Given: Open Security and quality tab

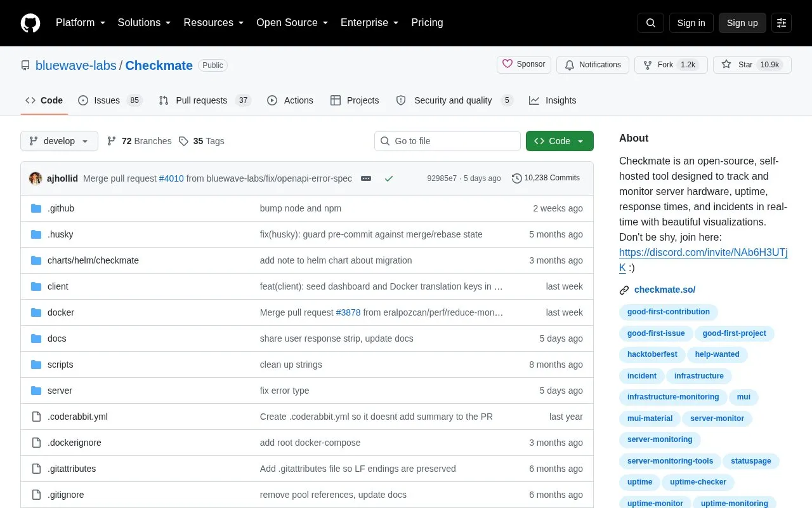Looking at the screenshot, I should [454, 100].
